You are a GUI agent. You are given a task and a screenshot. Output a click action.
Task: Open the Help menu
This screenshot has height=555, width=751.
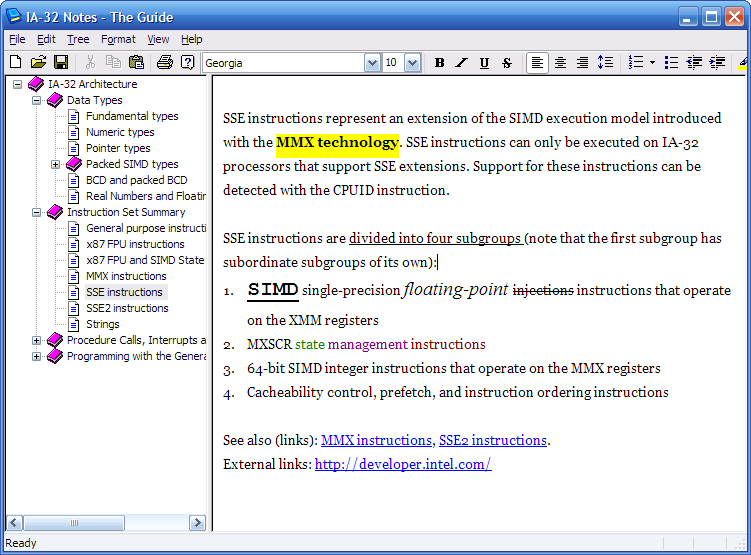(x=192, y=39)
